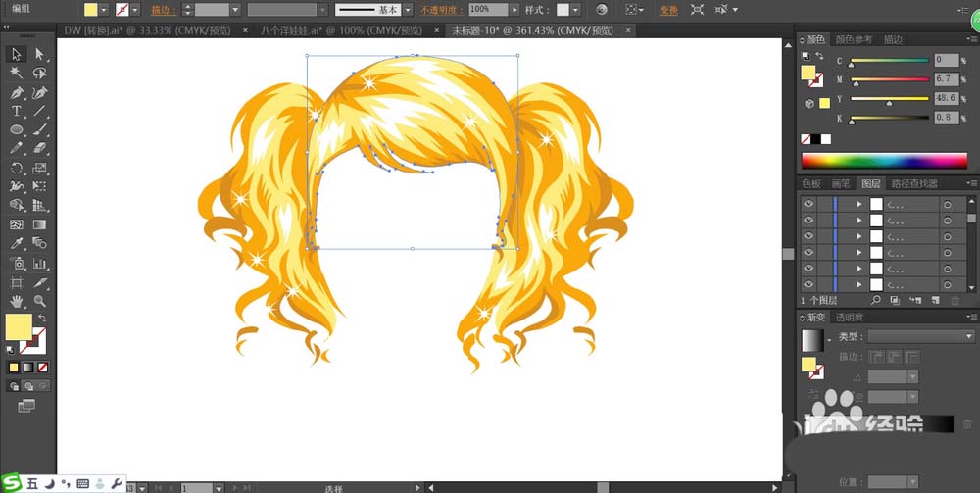The width and height of the screenshot is (980, 493).
Task: Switch to the 路径查找器 panel tab
Action: pyautogui.click(x=914, y=183)
